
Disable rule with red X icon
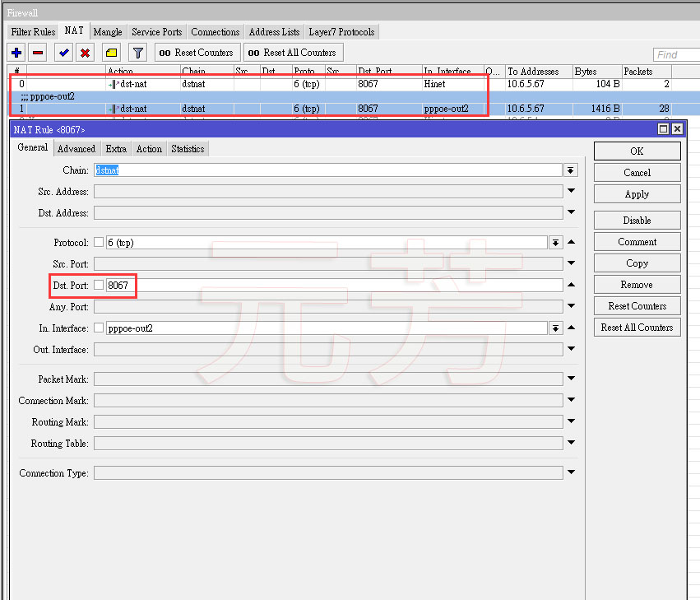coord(85,53)
